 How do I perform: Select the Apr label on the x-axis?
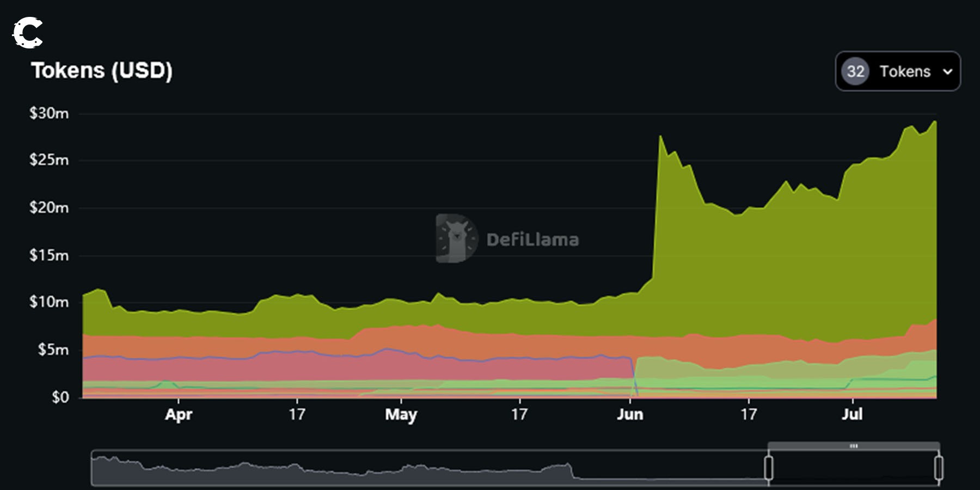[179, 414]
